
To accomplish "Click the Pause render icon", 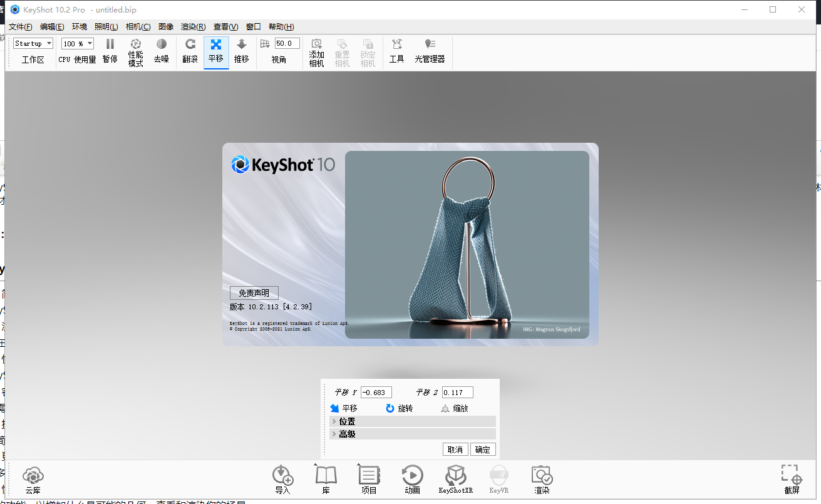I will click(x=110, y=44).
